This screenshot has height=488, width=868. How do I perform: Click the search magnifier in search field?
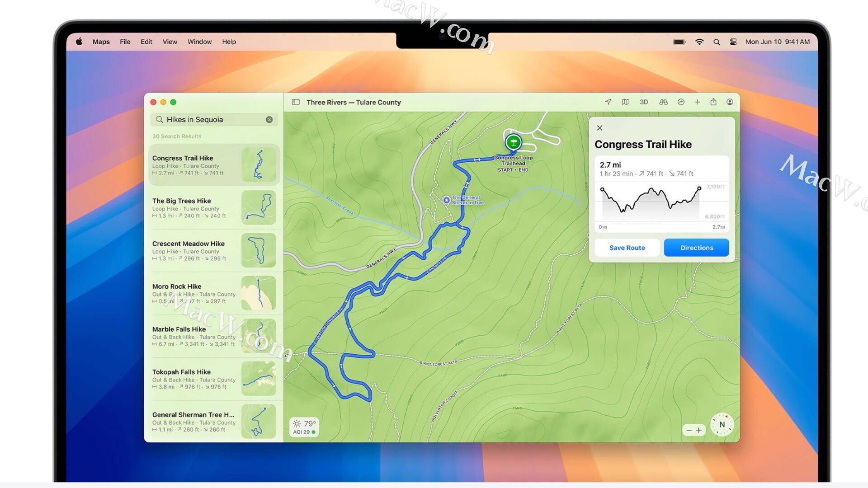159,119
